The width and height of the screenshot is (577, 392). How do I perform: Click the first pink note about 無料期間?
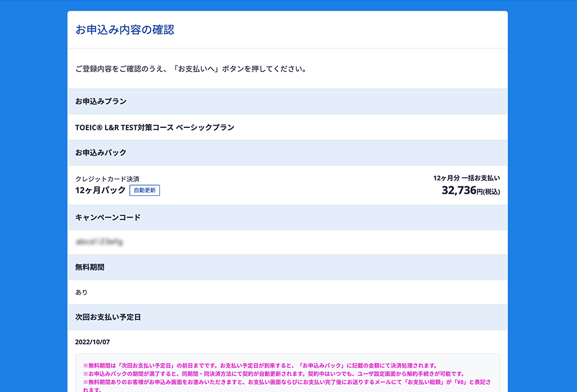pyautogui.click(x=260, y=365)
